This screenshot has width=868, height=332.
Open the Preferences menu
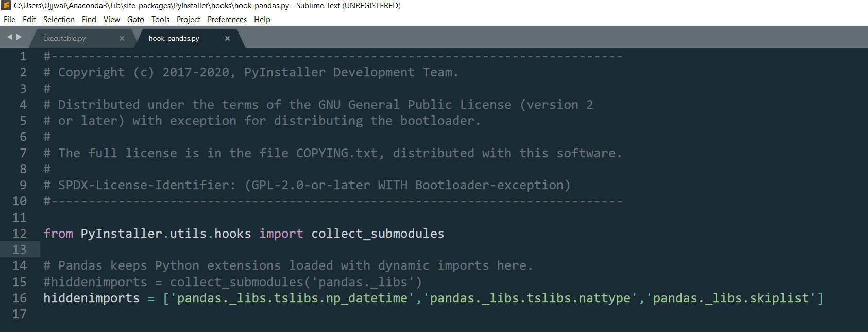(x=227, y=20)
